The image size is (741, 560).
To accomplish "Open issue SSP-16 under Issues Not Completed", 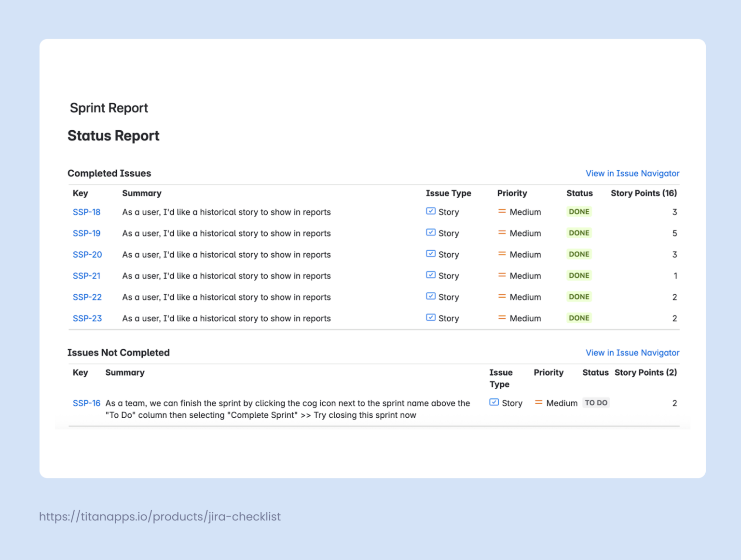I will tap(86, 403).
